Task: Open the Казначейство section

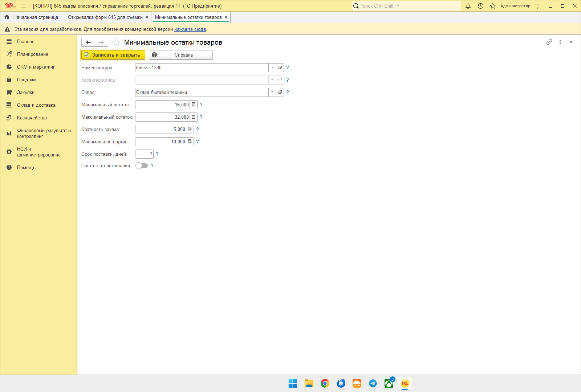Action: coord(32,118)
